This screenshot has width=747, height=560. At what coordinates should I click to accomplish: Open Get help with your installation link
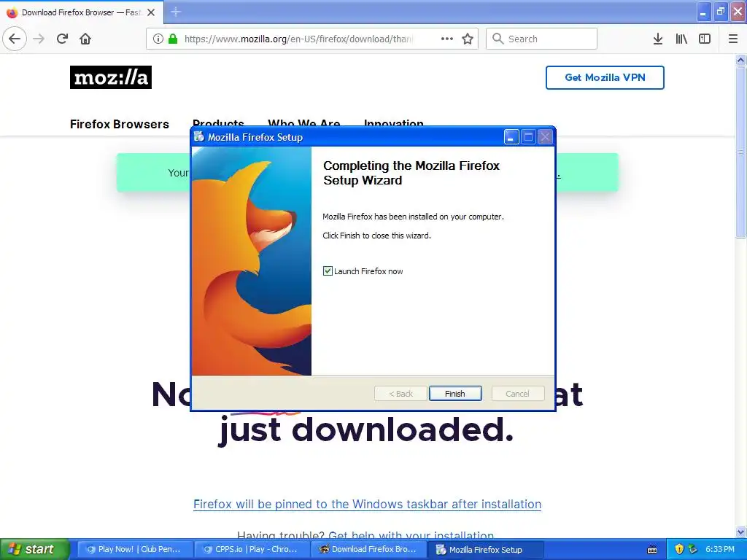[x=411, y=534]
